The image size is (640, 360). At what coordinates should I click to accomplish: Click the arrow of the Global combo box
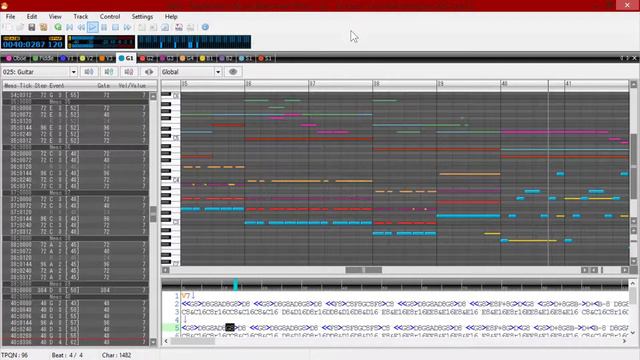click(218, 72)
